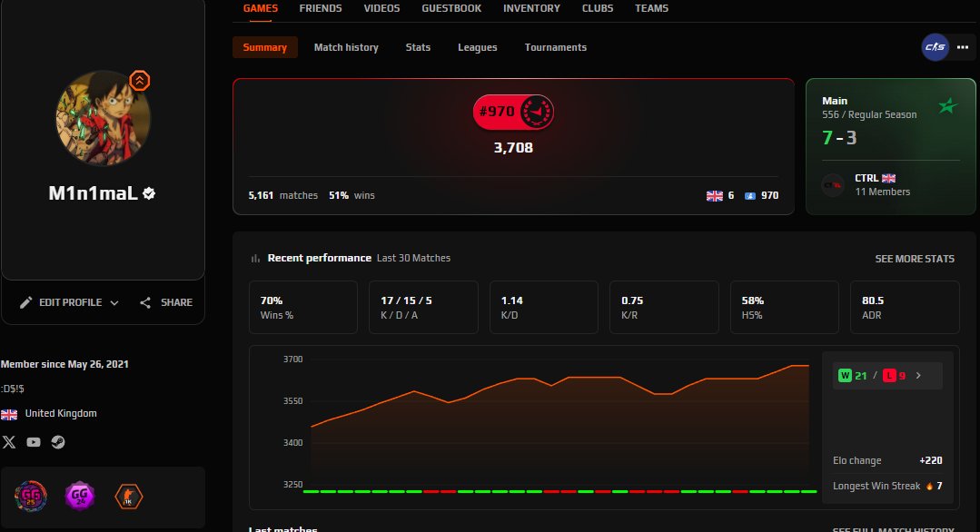Select the Summary sub-tab
The image size is (980, 532).
click(x=265, y=47)
